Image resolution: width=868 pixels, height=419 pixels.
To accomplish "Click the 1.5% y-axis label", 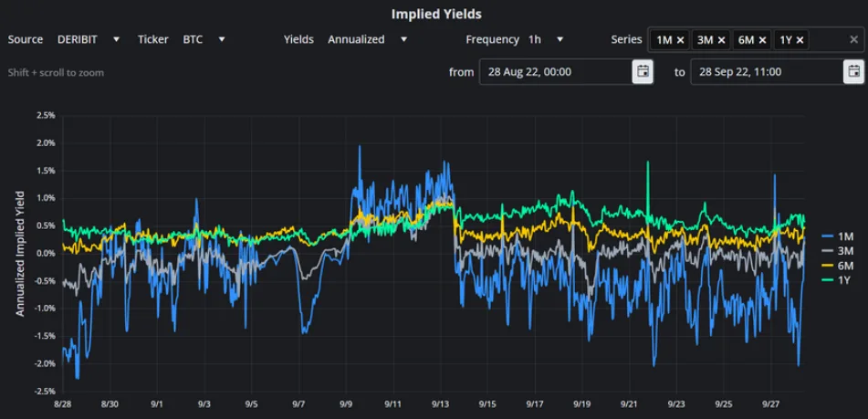I will coord(45,171).
